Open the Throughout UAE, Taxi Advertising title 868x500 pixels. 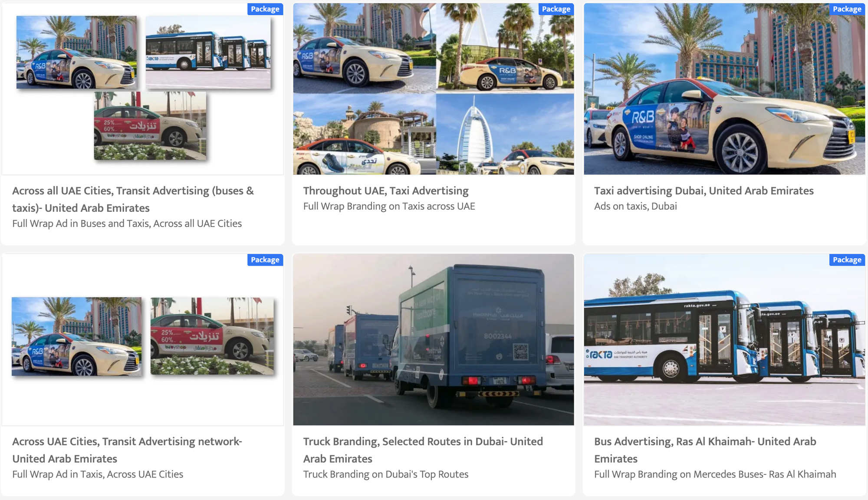386,191
